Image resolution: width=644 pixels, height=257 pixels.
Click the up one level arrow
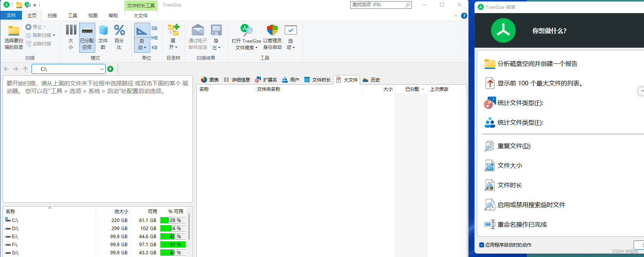[x=25, y=69]
